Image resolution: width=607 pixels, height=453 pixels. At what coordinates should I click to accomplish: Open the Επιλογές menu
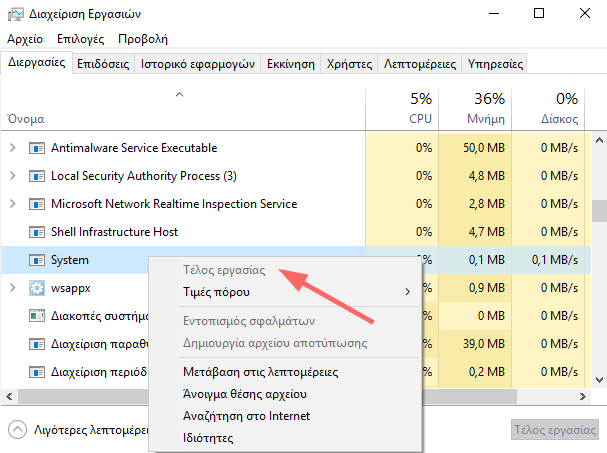coord(81,39)
